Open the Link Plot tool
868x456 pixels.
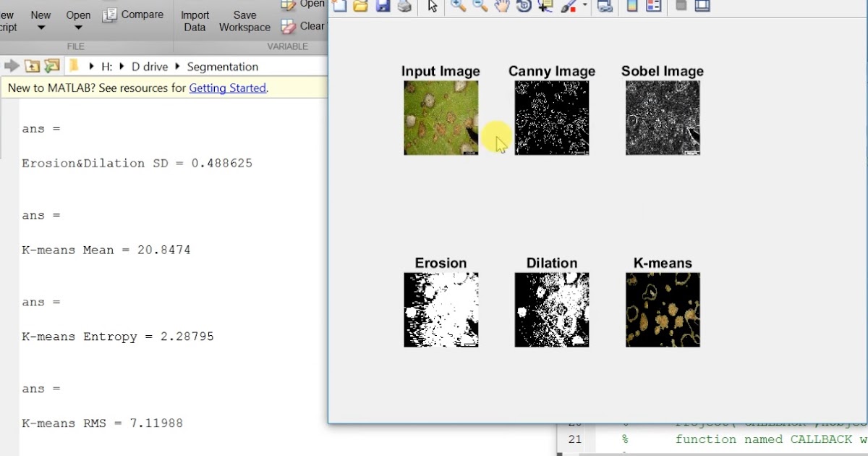(x=605, y=7)
